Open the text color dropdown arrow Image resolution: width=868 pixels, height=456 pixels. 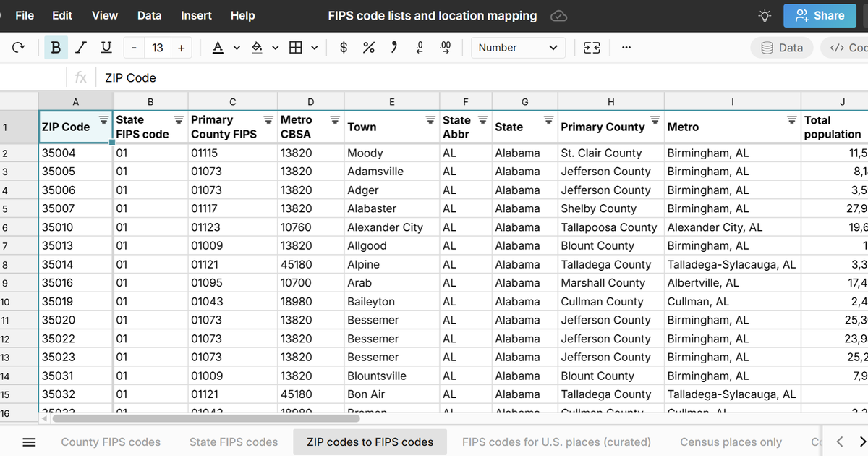tap(237, 48)
